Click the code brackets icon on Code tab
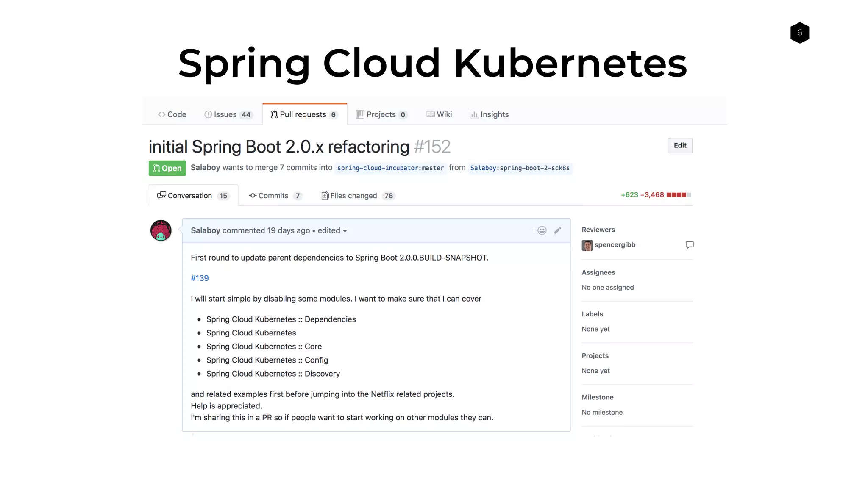The height and width of the screenshot is (488, 868). coord(161,114)
